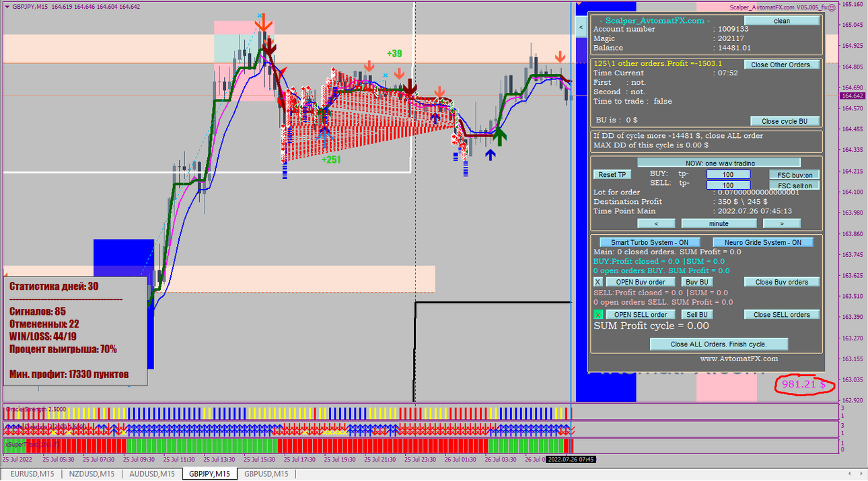This screenshot has width=868, height=481.
Task: Click OPEN SELL order button
Action: coord(640,314)
